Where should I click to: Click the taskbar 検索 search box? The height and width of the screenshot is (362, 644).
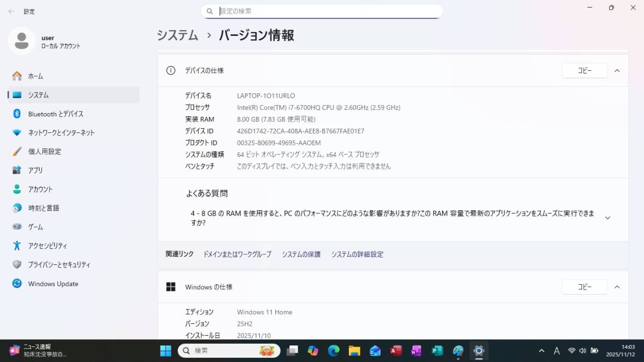[229, 351]
